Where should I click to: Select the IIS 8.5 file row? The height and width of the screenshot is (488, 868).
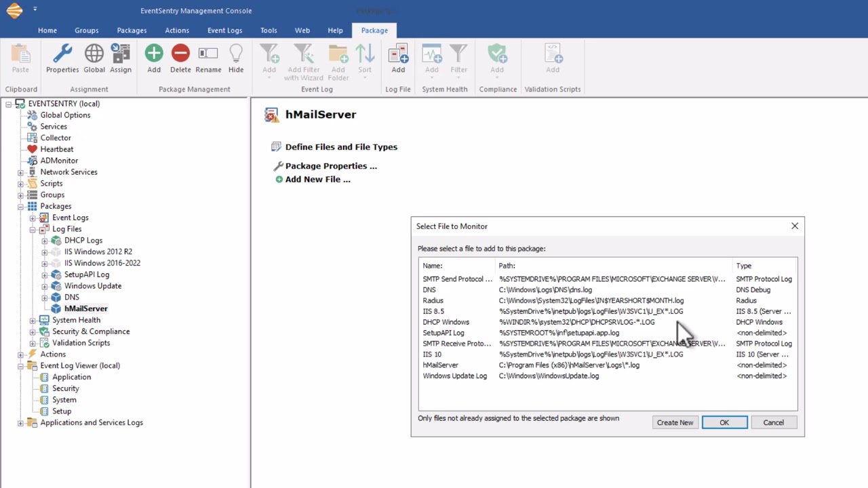pos(608,312)
